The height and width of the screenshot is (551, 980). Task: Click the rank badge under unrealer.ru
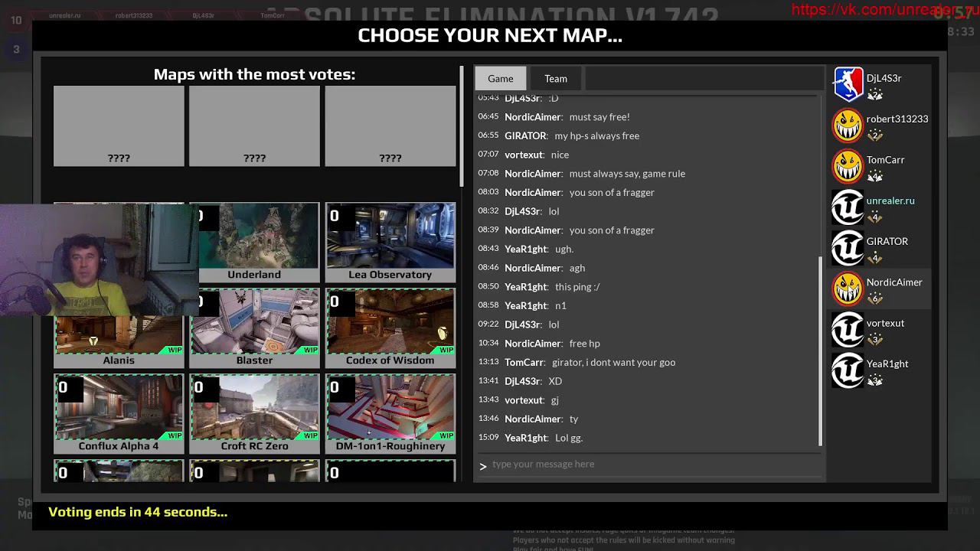tap(875, 217)
